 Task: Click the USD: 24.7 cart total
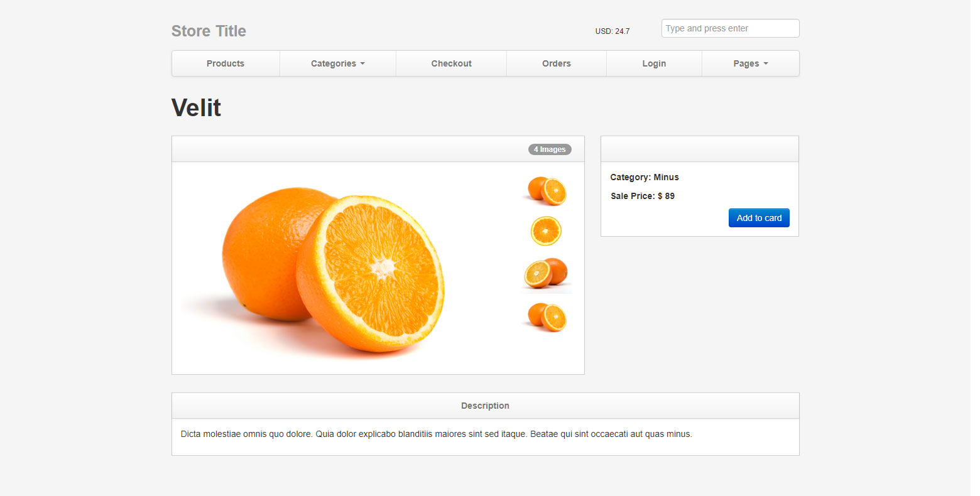point(612,31)
